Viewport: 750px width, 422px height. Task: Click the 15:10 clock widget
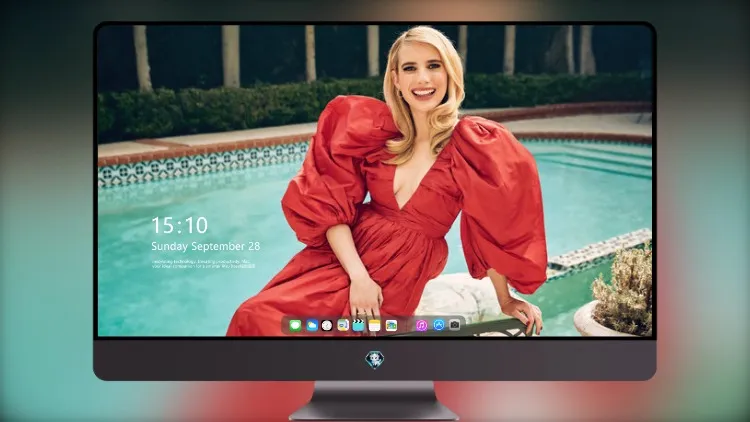pyautogui.click(x=179, y=225)
